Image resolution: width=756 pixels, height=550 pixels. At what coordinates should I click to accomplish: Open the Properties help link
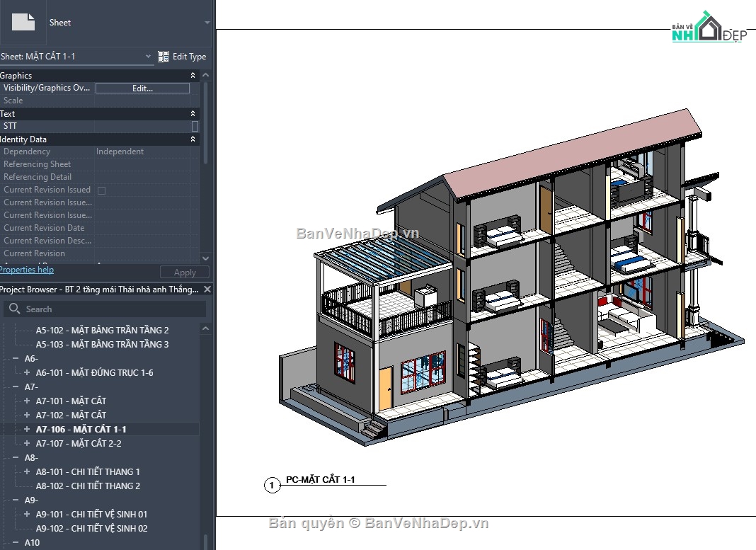point(26,270)
